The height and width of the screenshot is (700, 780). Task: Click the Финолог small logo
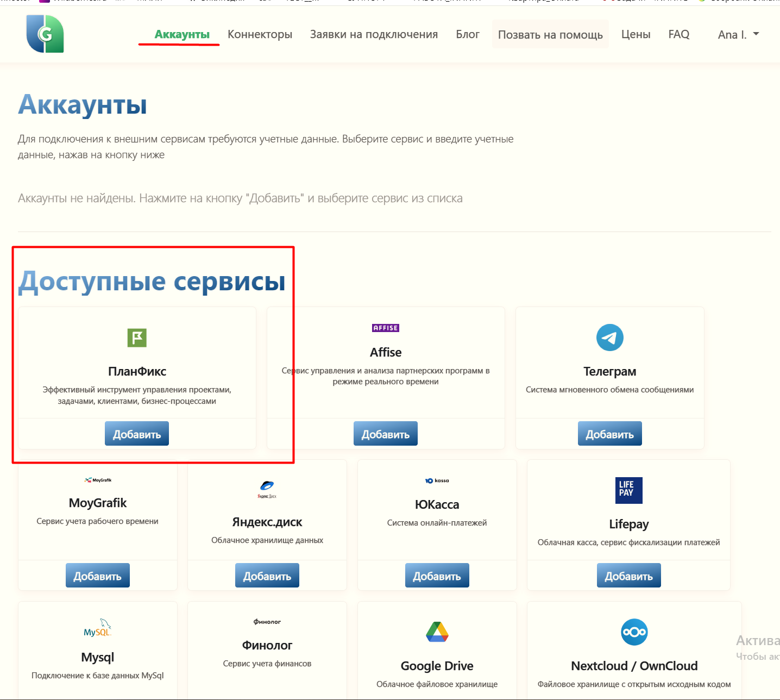[x=267, y=622]
